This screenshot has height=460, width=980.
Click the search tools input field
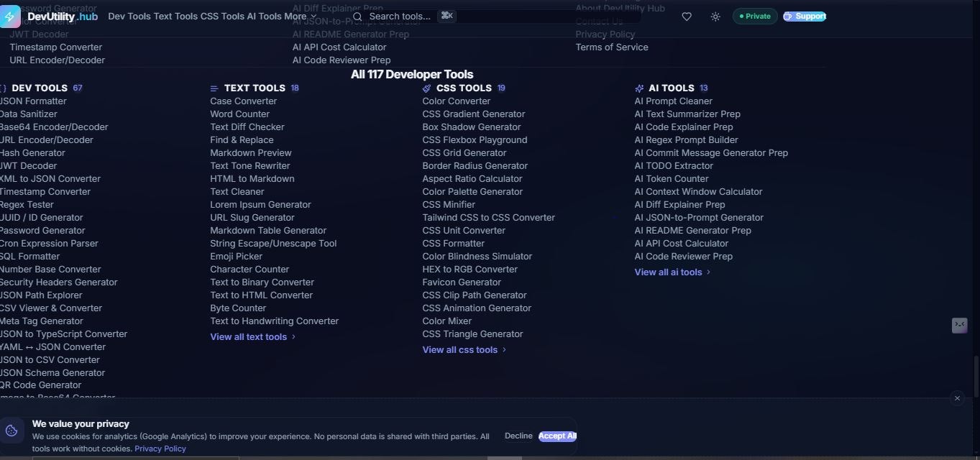pos(400,16)
